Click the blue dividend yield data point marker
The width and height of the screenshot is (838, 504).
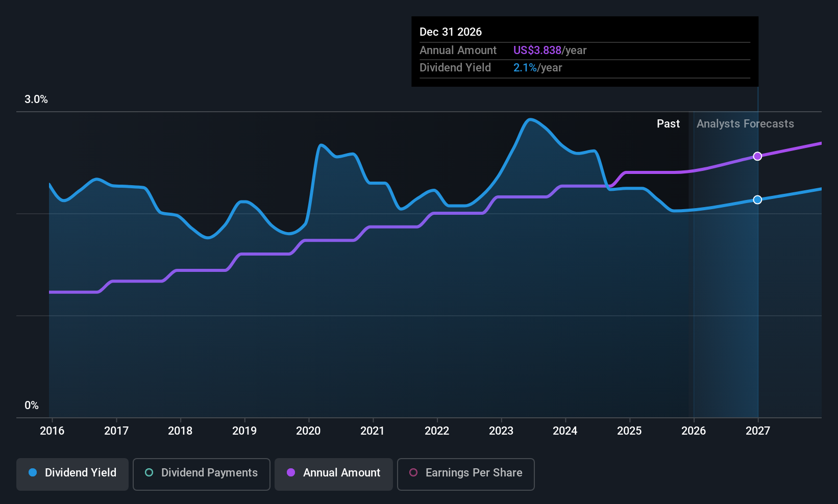(x=757, y=199)
